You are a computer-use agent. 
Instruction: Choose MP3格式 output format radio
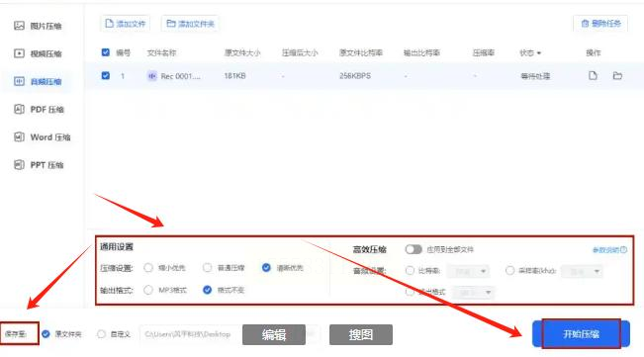pyautogui.click(x=148, y=290)
